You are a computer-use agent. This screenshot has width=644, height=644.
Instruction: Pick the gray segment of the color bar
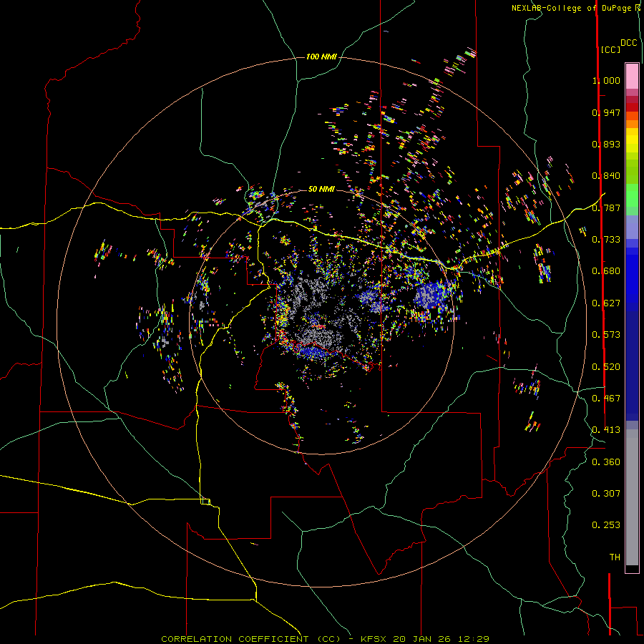tap(632, 497)
